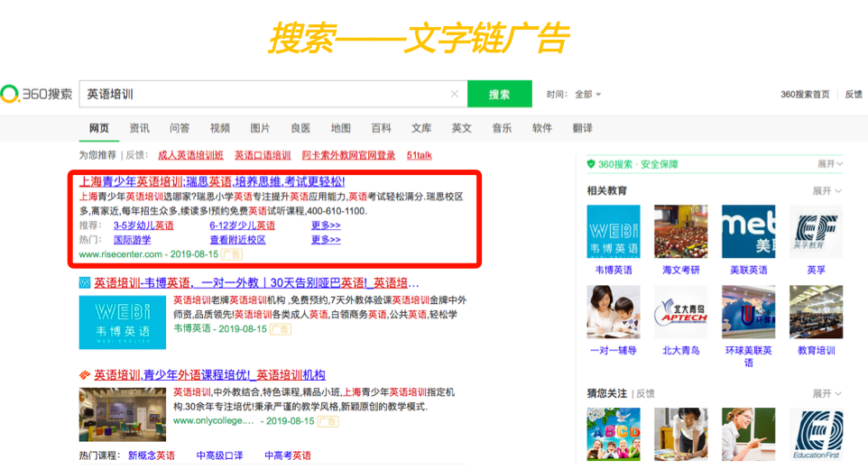Image resolution: width=868 pixels, height=469 pixels.
Task: Click the classroom photo in onlycollege result
Action: click(123, 415)
